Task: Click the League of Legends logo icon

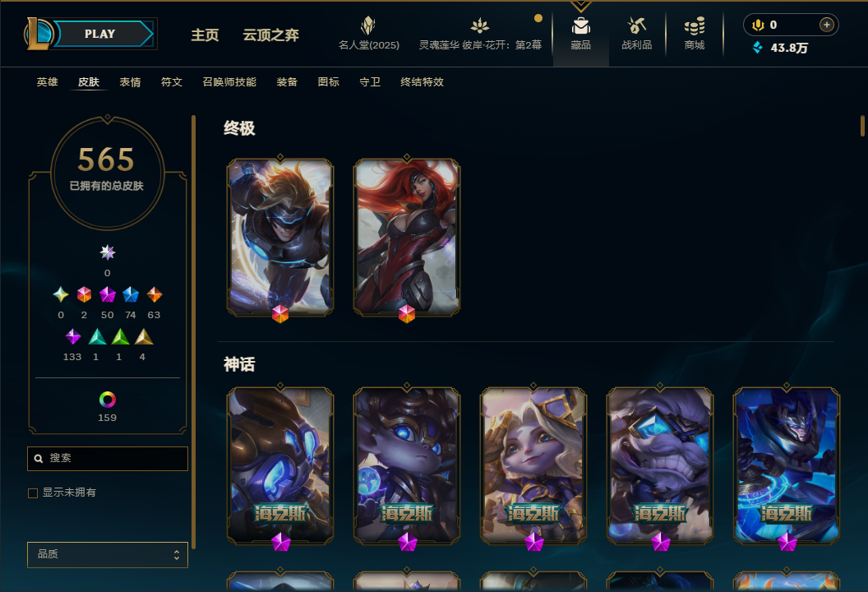Action: 38,33
